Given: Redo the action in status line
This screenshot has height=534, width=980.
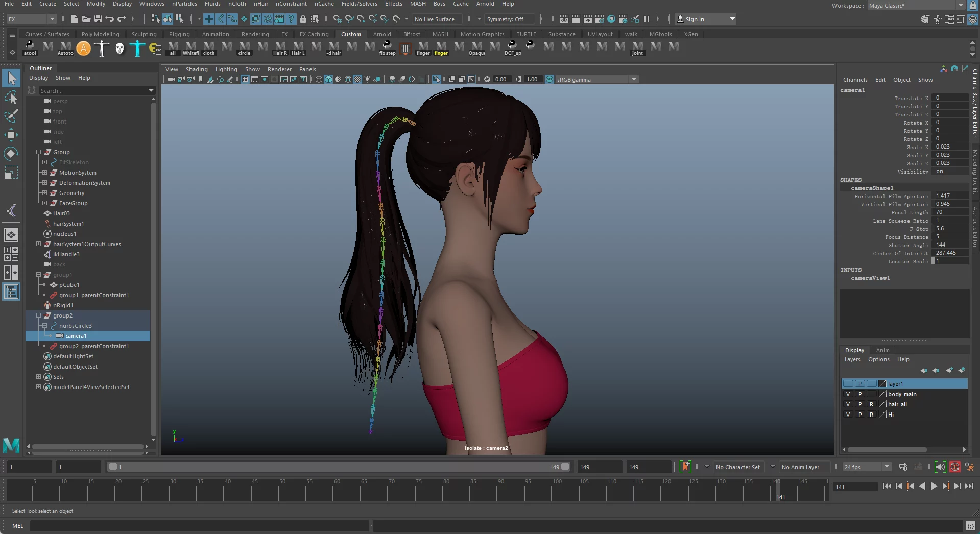Looking at the screenshot, I should pos(122,19).
